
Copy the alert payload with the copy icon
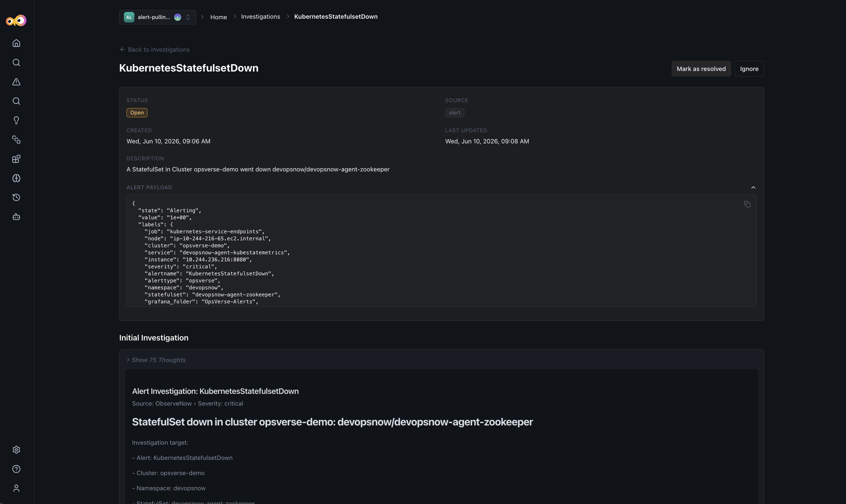click(x=747, y=204)
